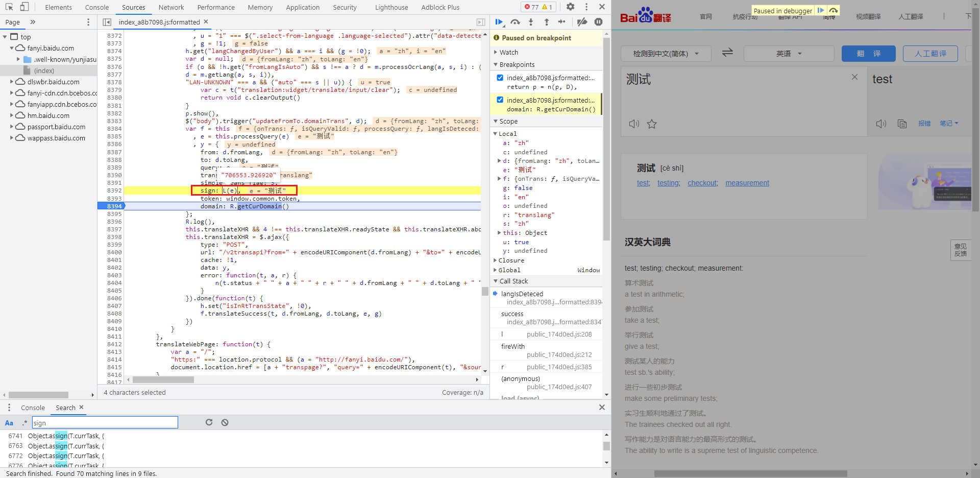Click the Step debugger icon

(561, 22)
